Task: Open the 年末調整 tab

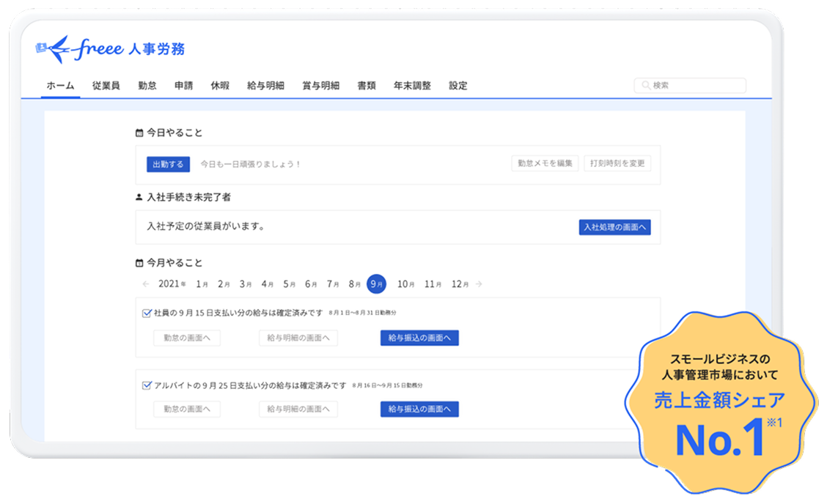Action: tap(412, 86)
